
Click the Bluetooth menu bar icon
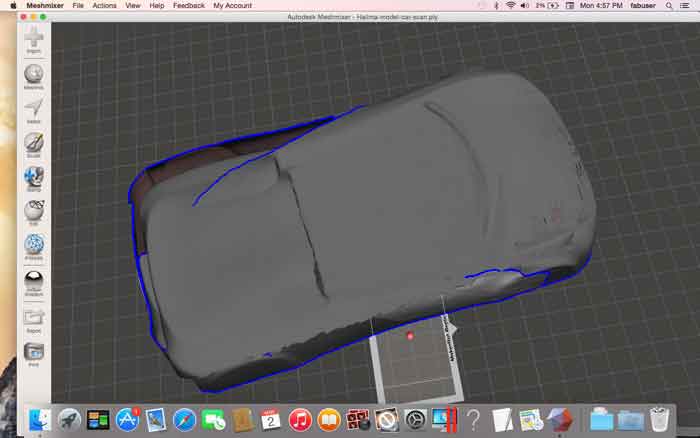coord(496,5)
